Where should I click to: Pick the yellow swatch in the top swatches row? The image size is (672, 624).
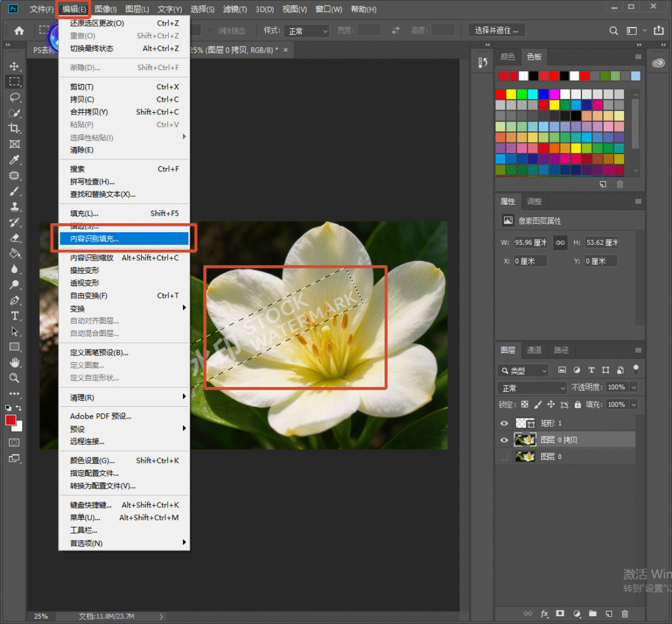click(x=511, y=94)
